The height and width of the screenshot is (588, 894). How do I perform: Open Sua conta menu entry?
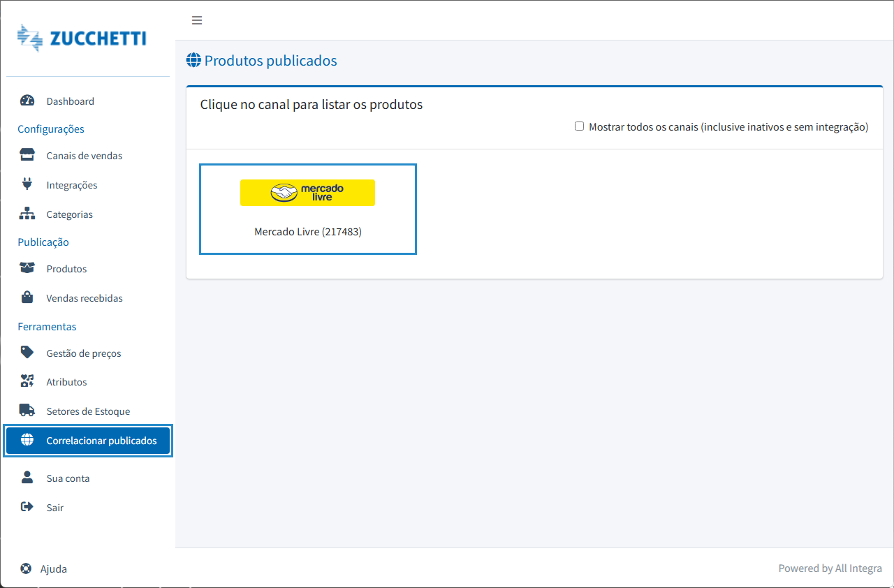[x=68, y=478]
